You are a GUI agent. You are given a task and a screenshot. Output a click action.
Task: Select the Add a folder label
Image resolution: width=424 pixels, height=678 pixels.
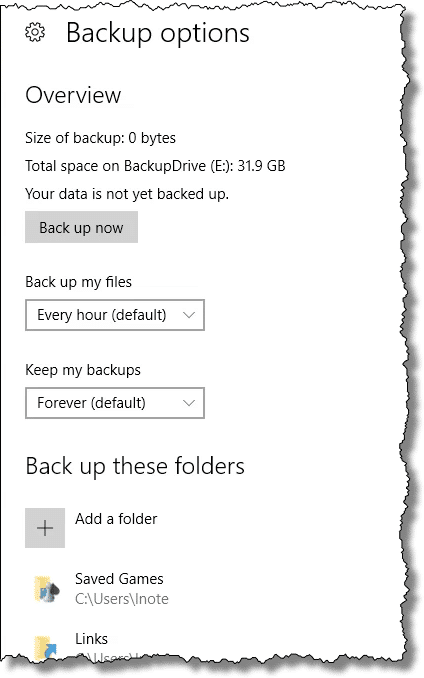click(x=116, y=519)
